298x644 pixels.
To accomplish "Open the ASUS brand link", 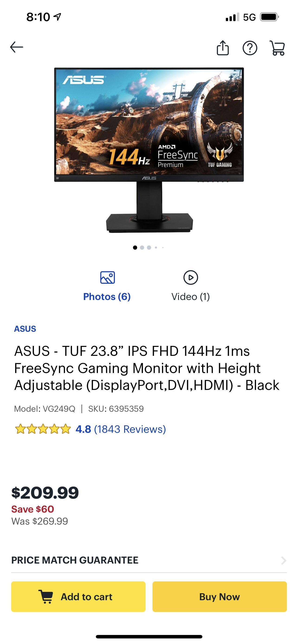I will [25, 329].
